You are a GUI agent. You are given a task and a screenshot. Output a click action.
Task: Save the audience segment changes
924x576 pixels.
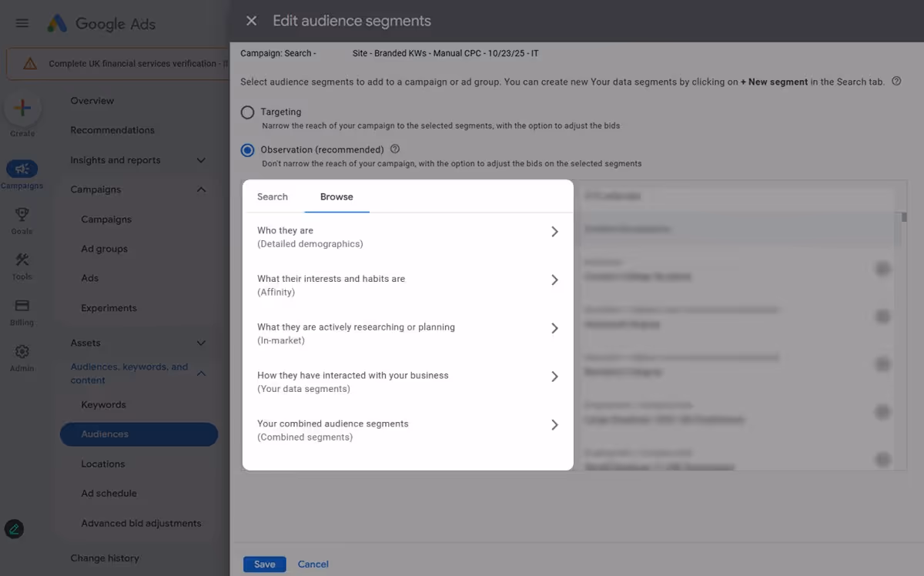264,564
